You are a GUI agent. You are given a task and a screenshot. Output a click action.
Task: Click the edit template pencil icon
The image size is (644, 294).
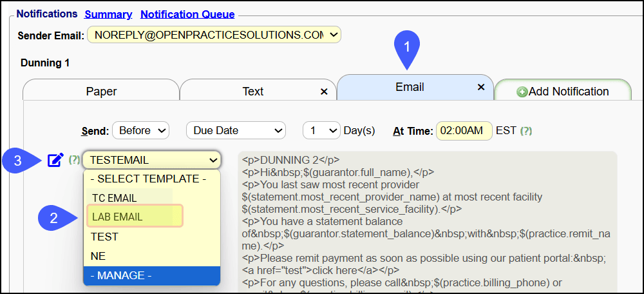click(x=55, y=159)
